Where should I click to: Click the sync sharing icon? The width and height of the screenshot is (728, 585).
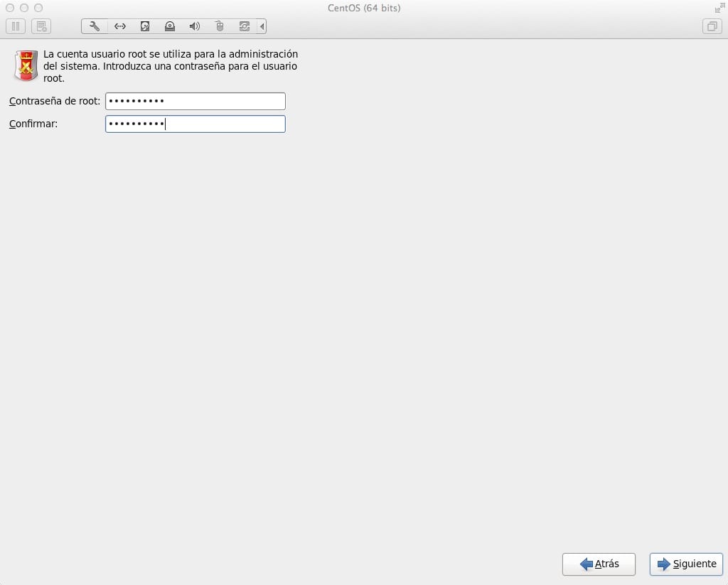point(245,26)
